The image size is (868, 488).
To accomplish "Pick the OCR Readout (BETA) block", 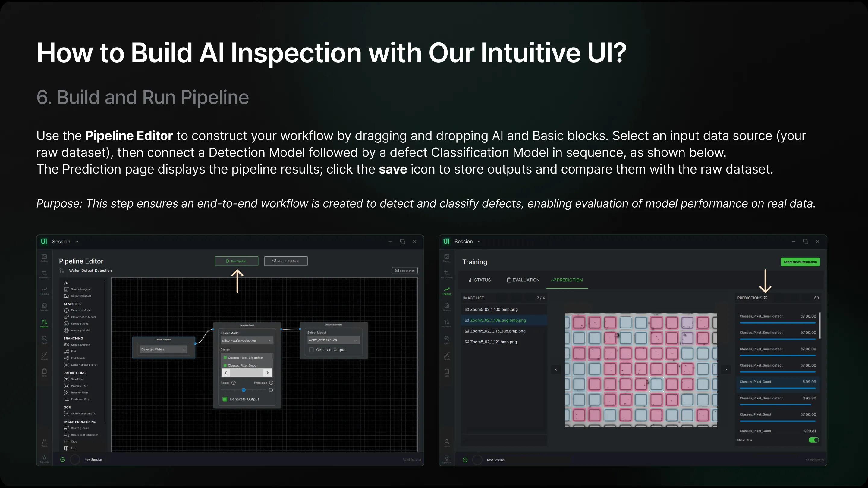I will pyautogui.click(x=80, y=414).
